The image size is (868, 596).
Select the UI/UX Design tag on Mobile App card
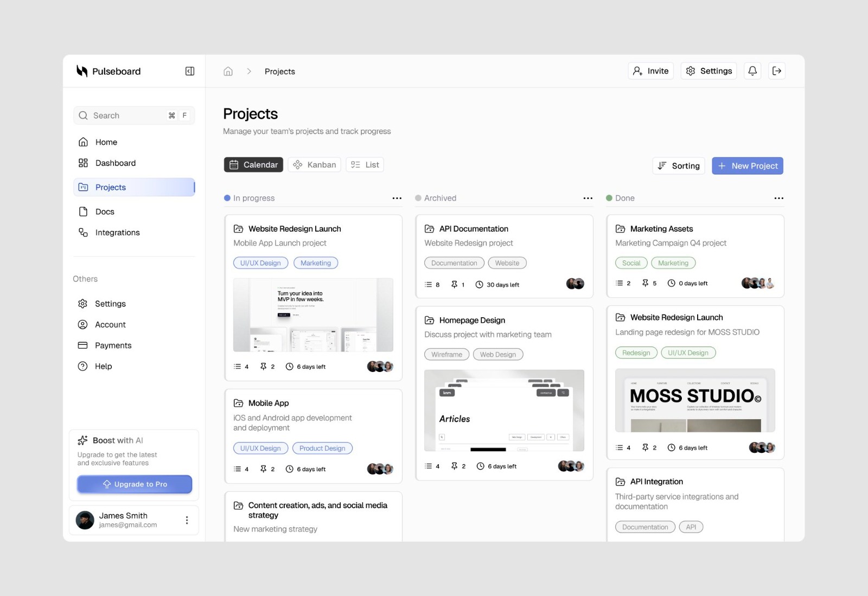coord(260,448)
